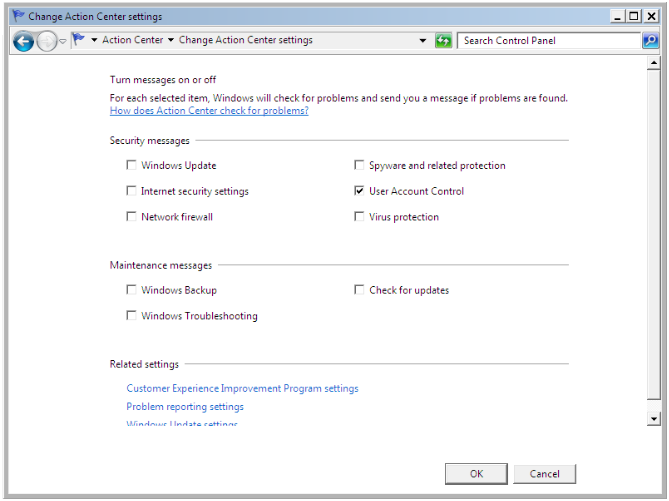The width and height of the screenshot is (669, 501).
Task: Click the Search Control Panel field
Action: point(549,41)
